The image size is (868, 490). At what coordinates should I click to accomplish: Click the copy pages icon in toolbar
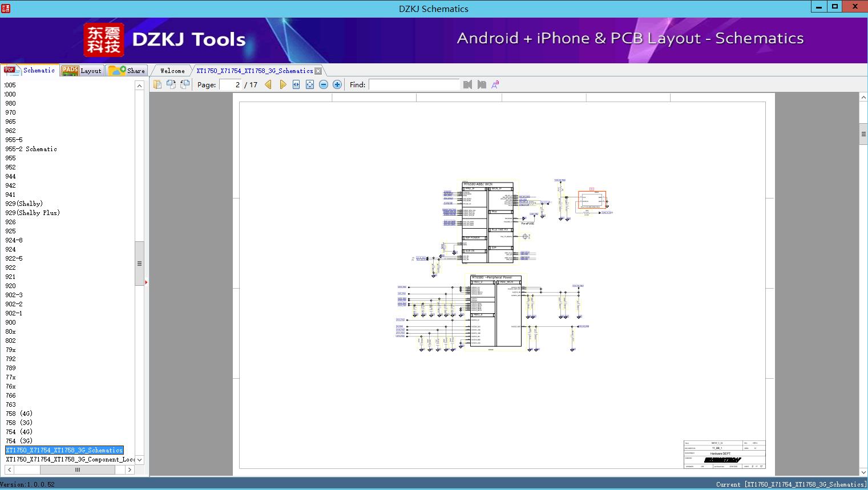(158, 84)
